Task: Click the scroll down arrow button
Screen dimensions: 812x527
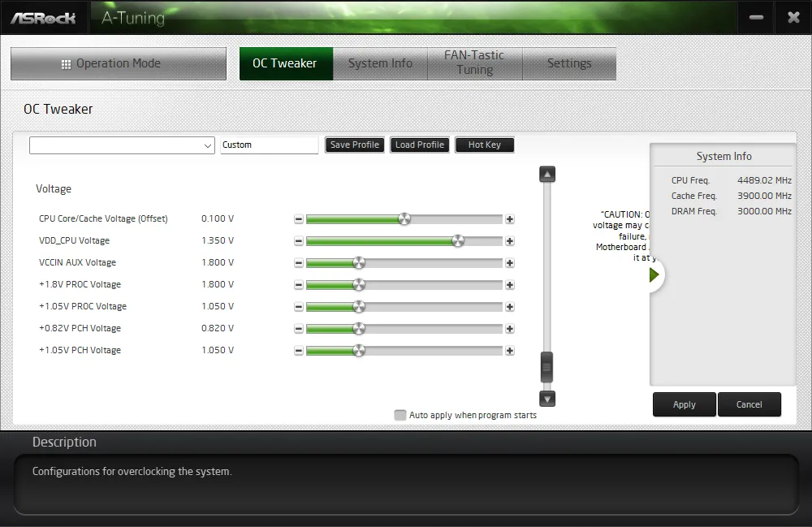Action: (547, 399)
